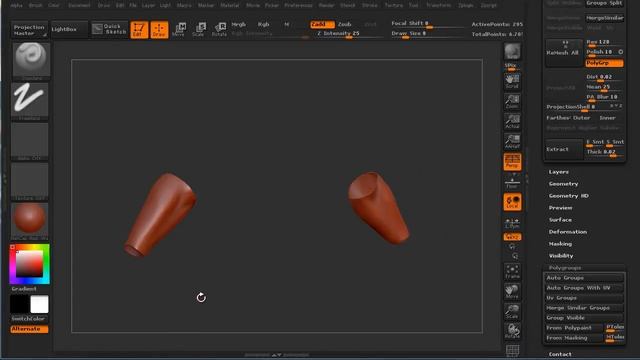Open the Transform menu

[x=438, y=5]
